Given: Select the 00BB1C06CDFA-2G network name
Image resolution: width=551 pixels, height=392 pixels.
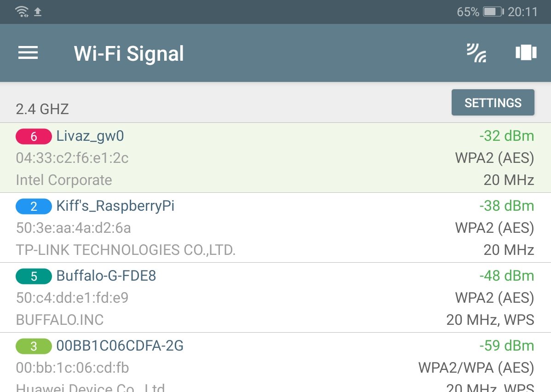Looking at the screenshot, I should pyautogui.click(x=120, y=346).
